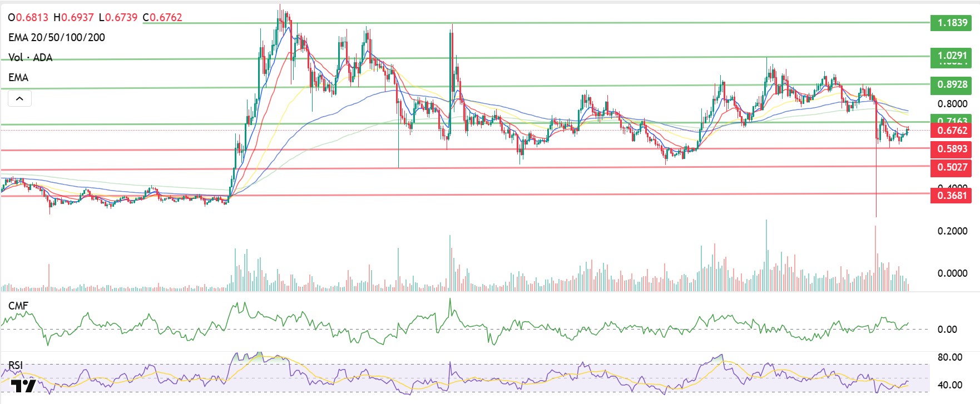Click the green 1.0291 price level tag

click(952, 56)
